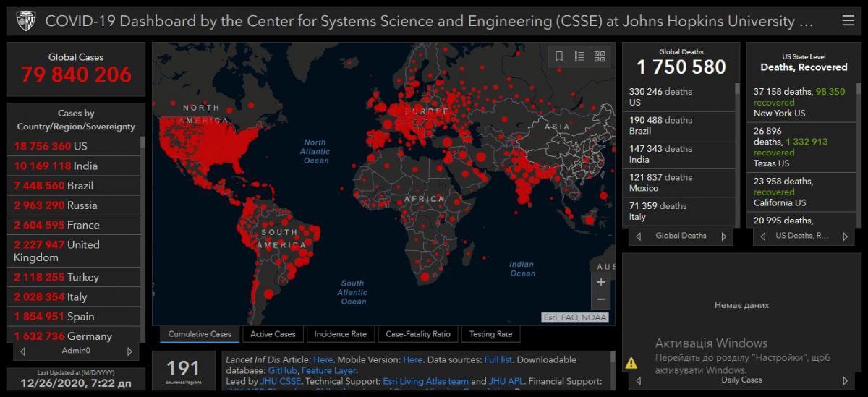Select Spain in the cases list

[73, 316]
